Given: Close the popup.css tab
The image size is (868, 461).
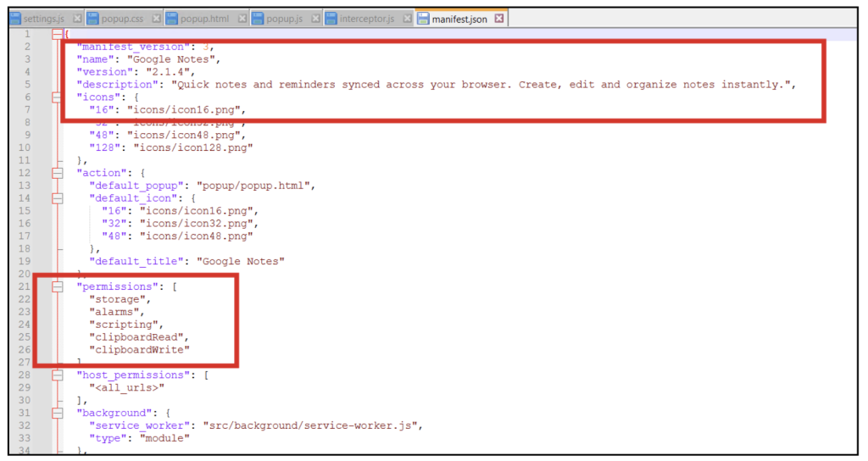Looking at the screenshot, I should coord(157,19).
